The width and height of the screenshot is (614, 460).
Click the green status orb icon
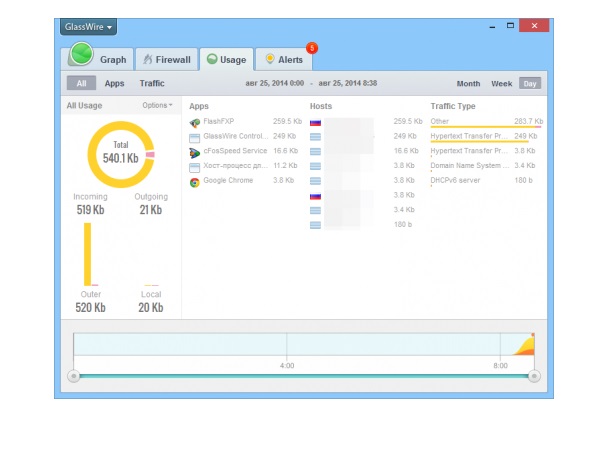[81, 54]
